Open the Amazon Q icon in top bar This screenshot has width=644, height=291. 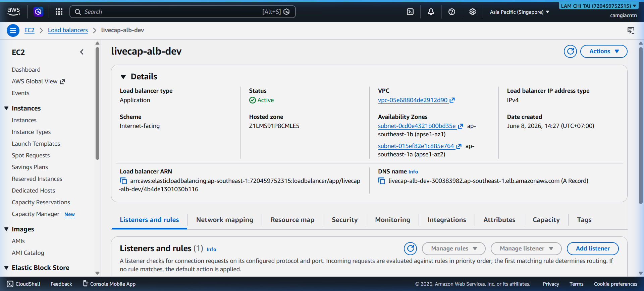click(x=38, y=12)
